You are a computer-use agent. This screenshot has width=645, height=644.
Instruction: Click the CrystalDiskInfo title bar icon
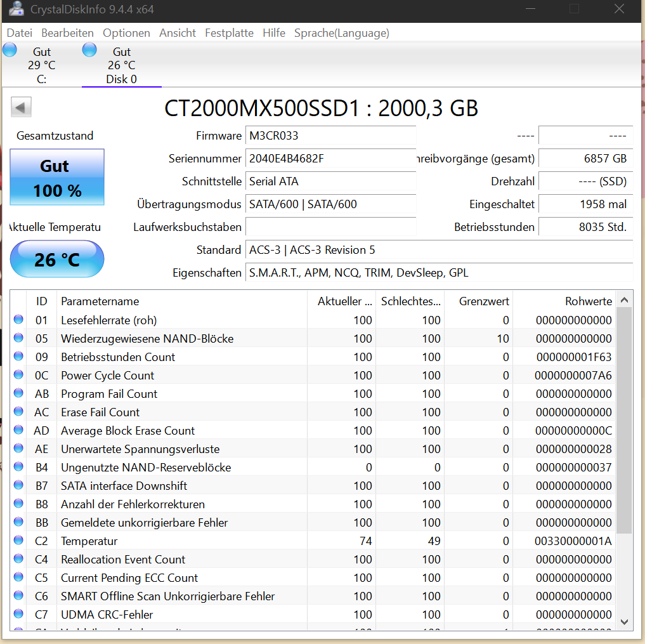click(16, 9)
